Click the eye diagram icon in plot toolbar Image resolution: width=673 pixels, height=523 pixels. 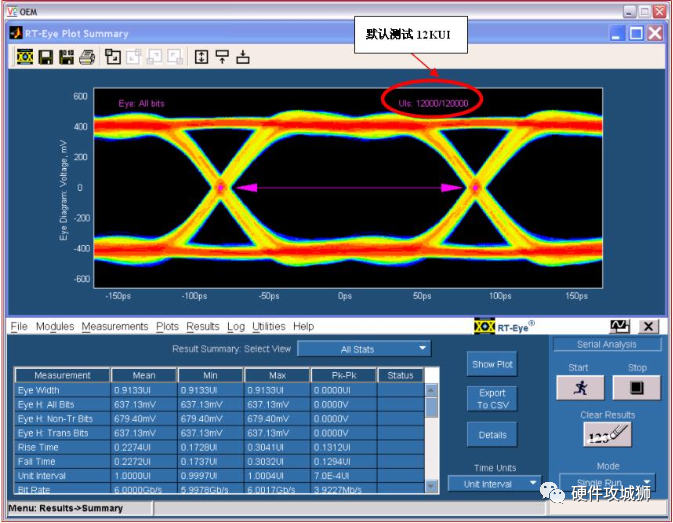(26, 57)
